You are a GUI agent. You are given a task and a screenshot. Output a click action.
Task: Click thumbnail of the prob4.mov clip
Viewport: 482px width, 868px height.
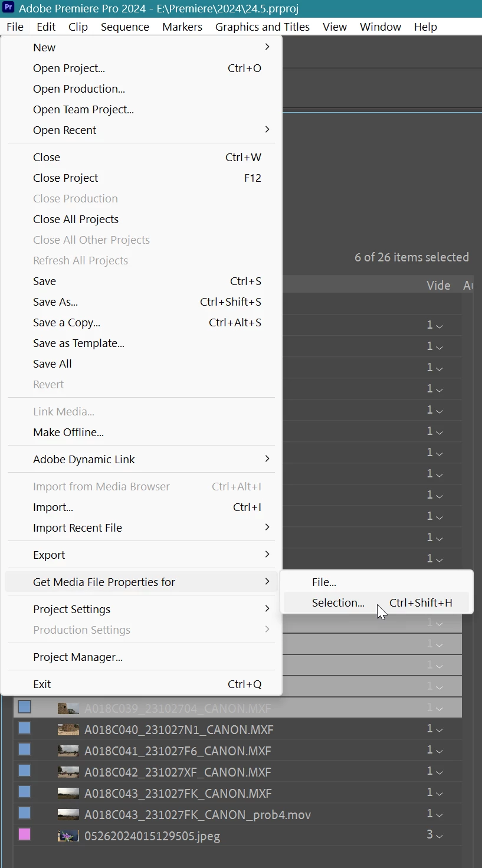68,815
